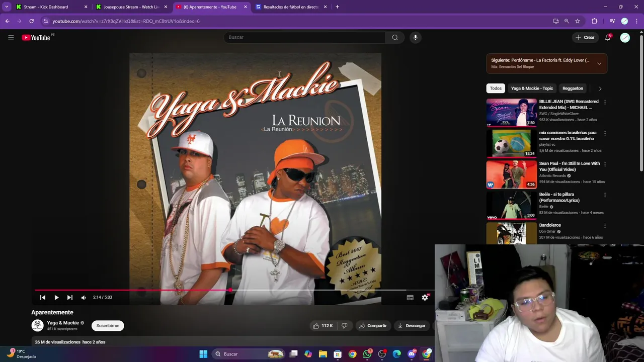The height and width of the screenshot is (362, 644).
Task: Open Yaga & Mackie channel avatar
Action: coord(38,326)
